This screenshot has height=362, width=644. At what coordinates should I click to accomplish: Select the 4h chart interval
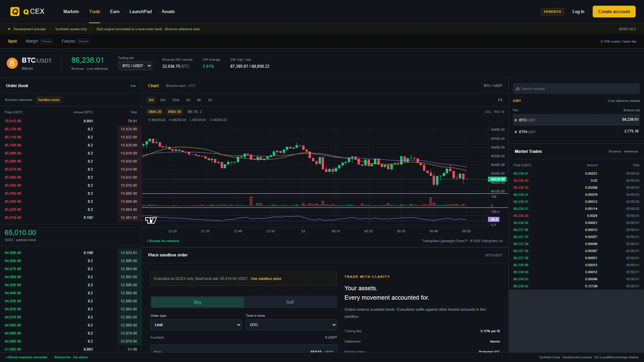coord(199,100)
